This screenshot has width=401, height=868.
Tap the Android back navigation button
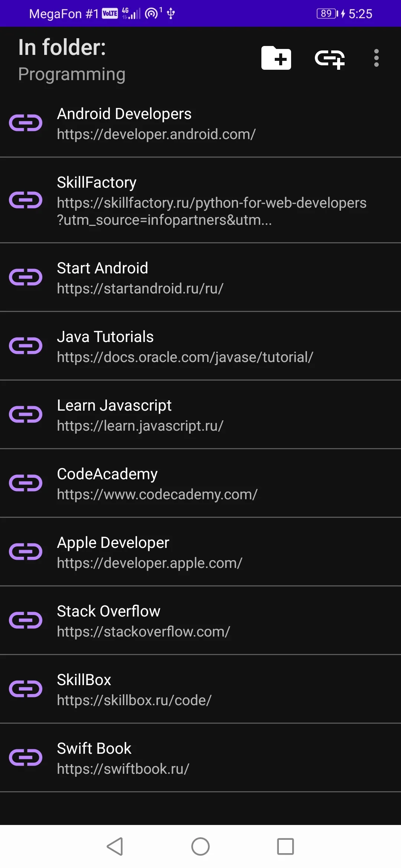coord(115,846)
